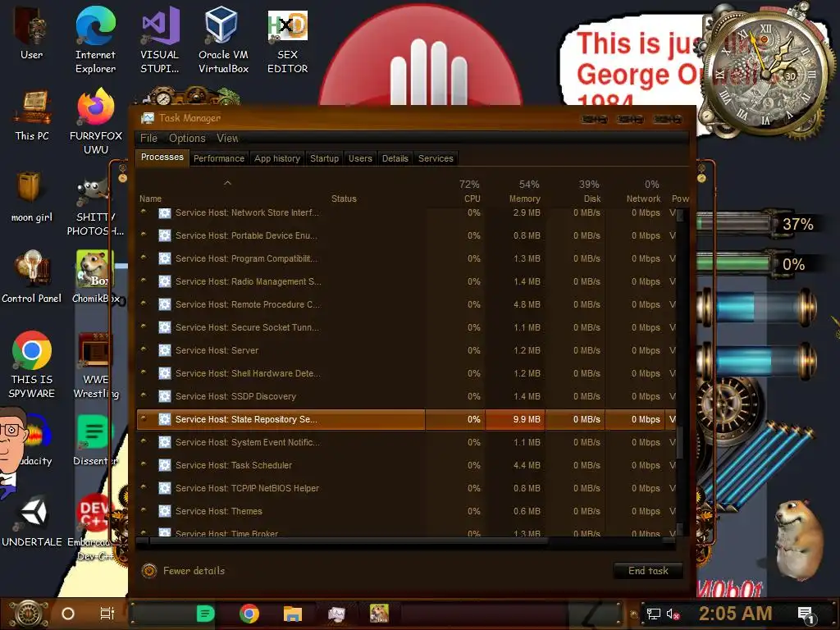Click the End task button
This screenshot has width=840, height=630.
coord(648,571)
